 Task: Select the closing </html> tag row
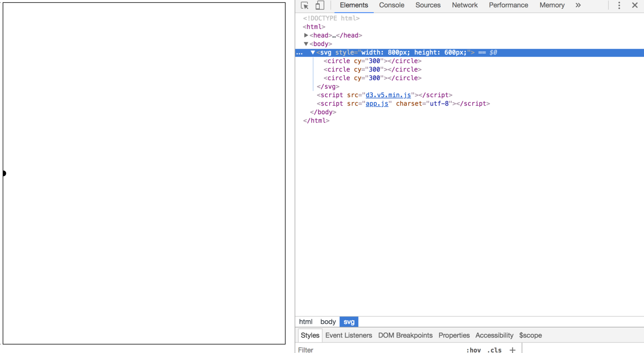click(x=316, y=121)
